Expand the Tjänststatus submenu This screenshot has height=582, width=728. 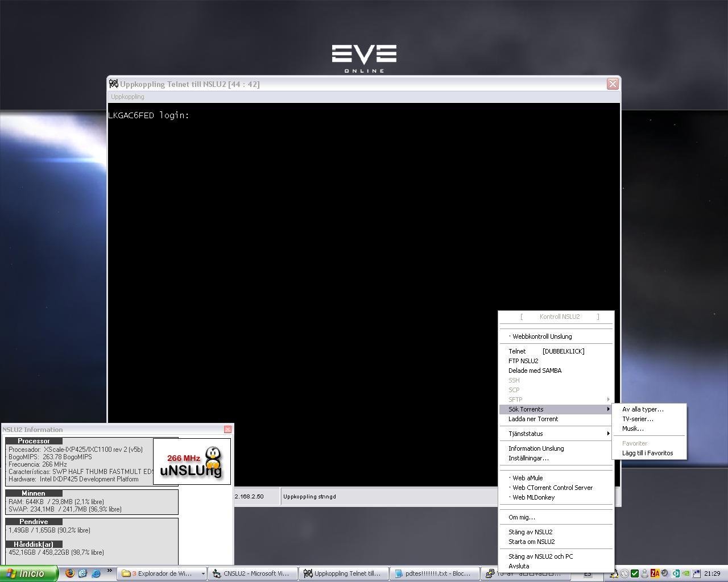(x=556, y=434)
